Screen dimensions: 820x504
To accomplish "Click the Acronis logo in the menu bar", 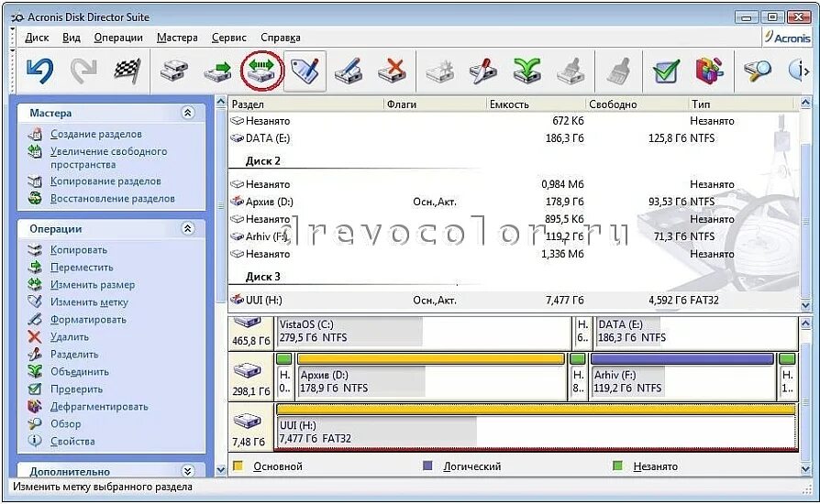I will (787, 38).
